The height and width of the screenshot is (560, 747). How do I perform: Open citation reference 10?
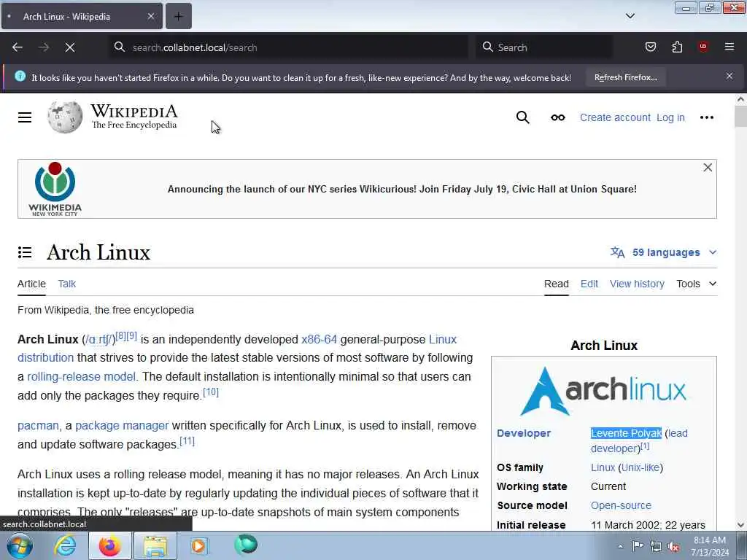click(x=211, y=392)
